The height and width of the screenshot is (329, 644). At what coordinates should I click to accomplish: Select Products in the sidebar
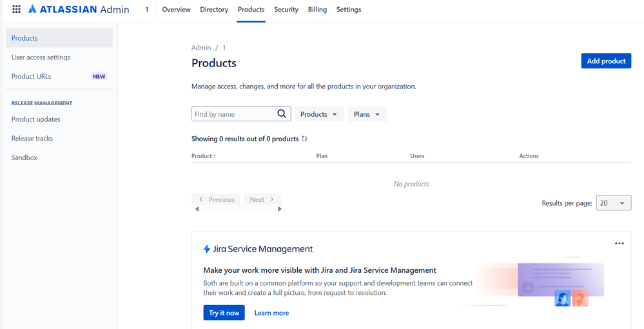click(59, 38)
